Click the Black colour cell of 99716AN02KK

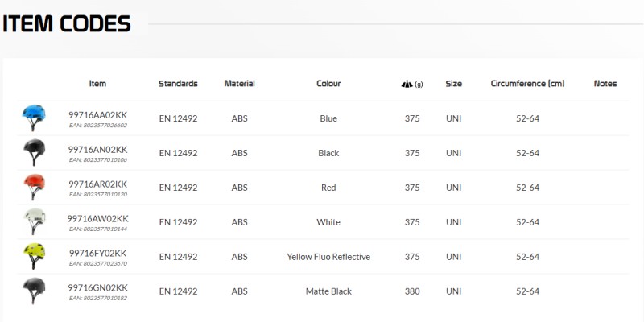(x=328, y=153)
